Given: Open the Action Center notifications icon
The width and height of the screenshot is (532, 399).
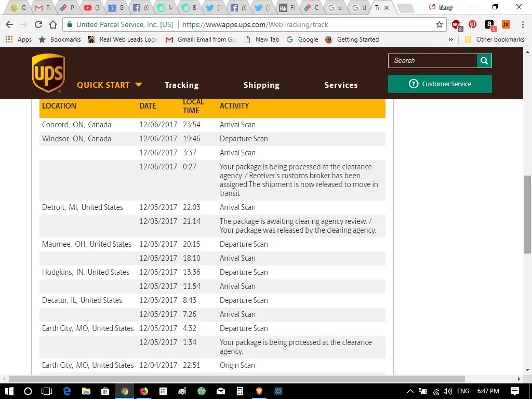Looking at the screenshot, I should tap(515, 391).
